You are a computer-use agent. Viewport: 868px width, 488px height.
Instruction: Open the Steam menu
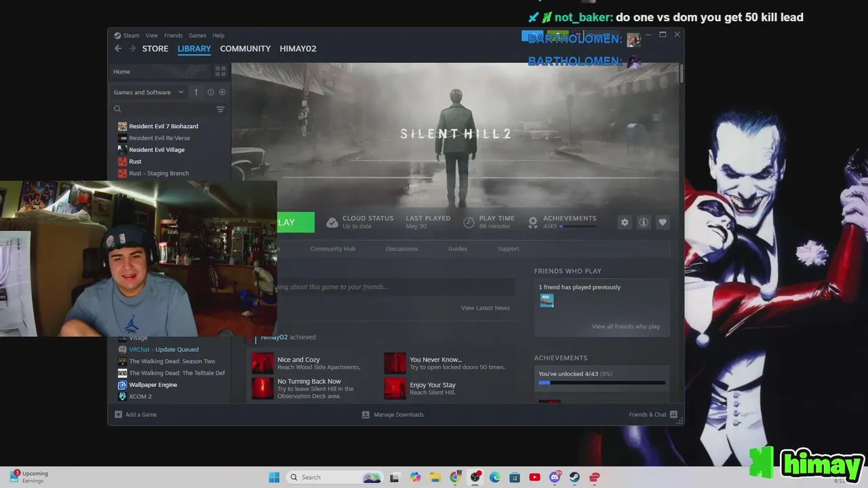click(x=131, y=35)
